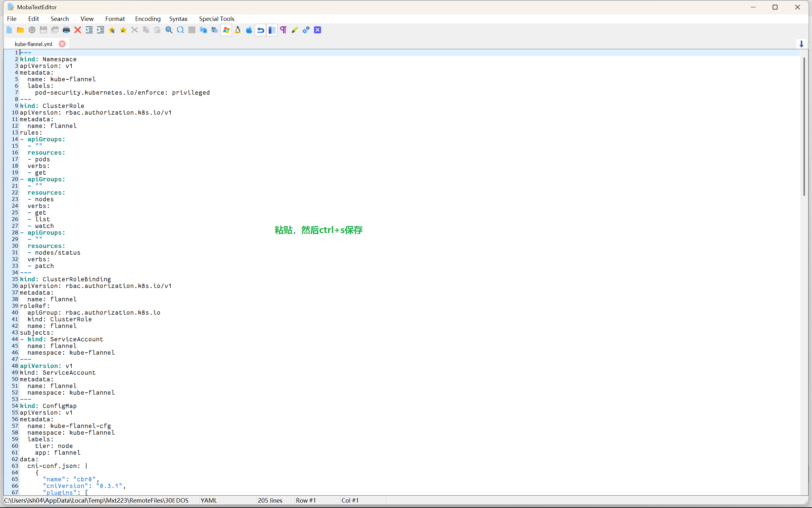
Task: Click 'kind: ServiceAccount' on line 49
Action: (58, 373)
